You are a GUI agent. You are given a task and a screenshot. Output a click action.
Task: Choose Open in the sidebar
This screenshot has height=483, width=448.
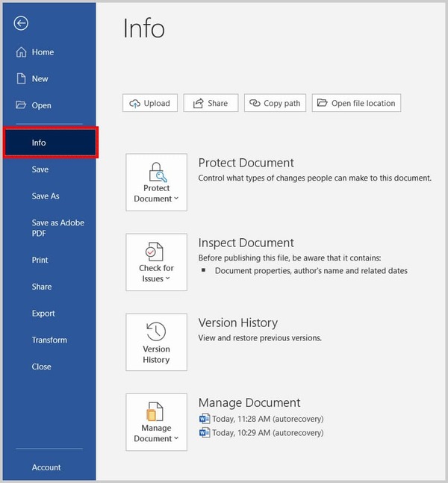[x=49, y=105]
